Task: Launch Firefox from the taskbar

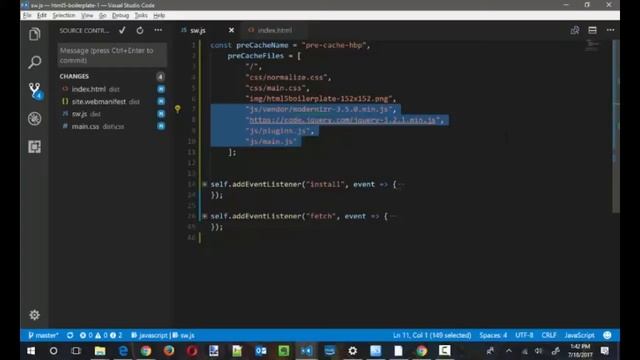Action: coord(169,351)
